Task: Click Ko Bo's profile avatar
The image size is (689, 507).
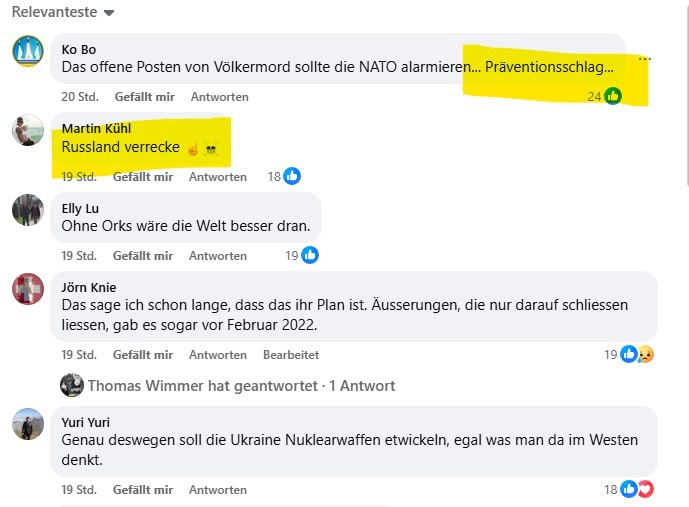Action: [28, 51]
